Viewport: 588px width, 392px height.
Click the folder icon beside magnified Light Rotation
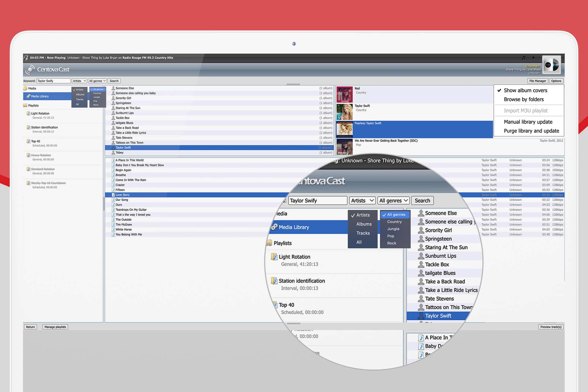(274, 256)
